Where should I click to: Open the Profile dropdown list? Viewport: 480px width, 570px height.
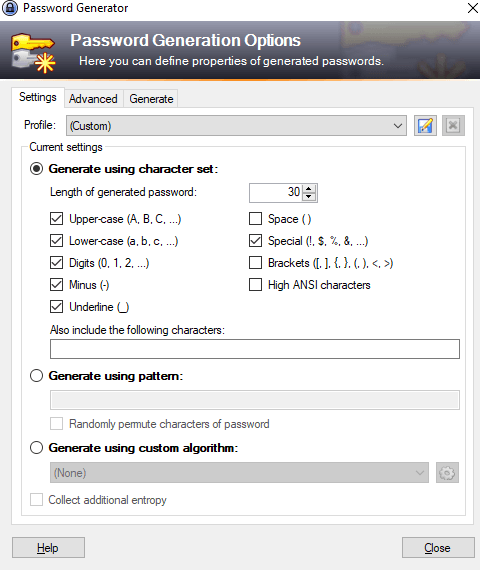pos(236,126)
